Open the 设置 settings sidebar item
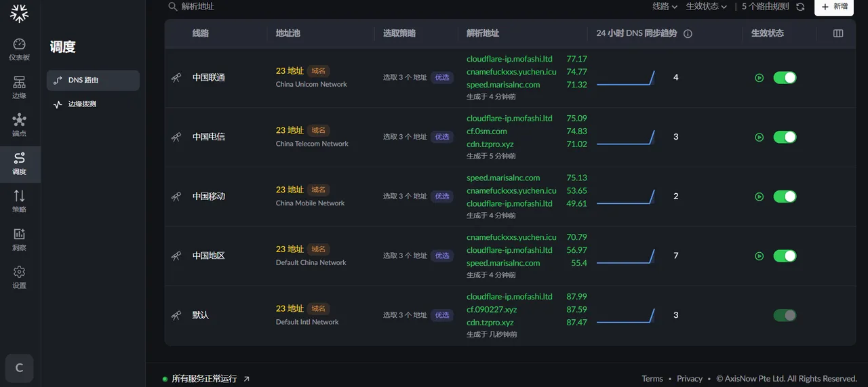Screen dimensions: 868x387 click(x=20, y=278)
